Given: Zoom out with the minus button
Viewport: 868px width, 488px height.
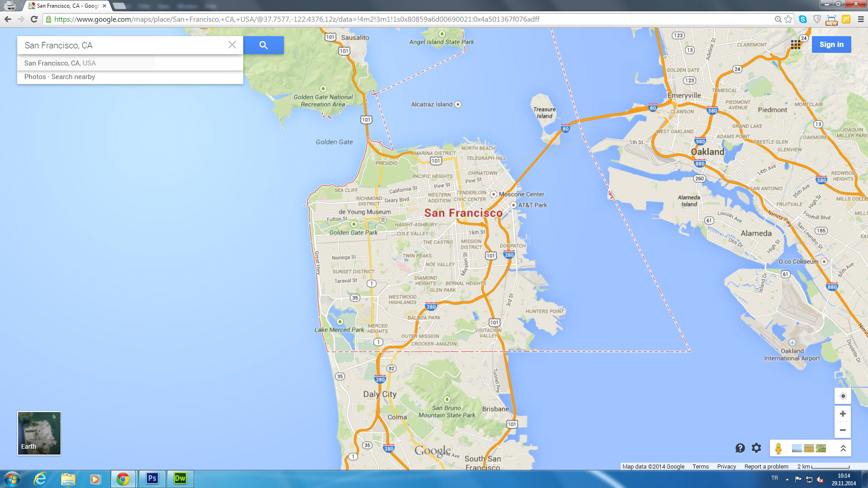Looking at the screenshot, I should click(843, 430).
